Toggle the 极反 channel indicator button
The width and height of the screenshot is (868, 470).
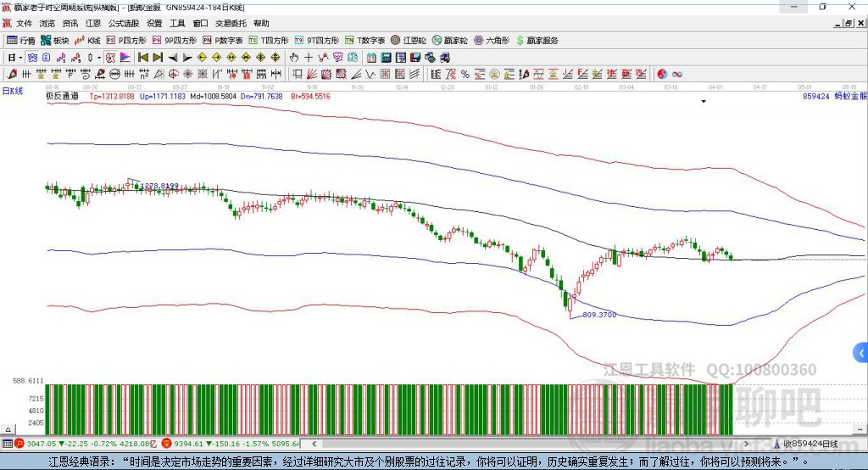[x=111, y=58]
